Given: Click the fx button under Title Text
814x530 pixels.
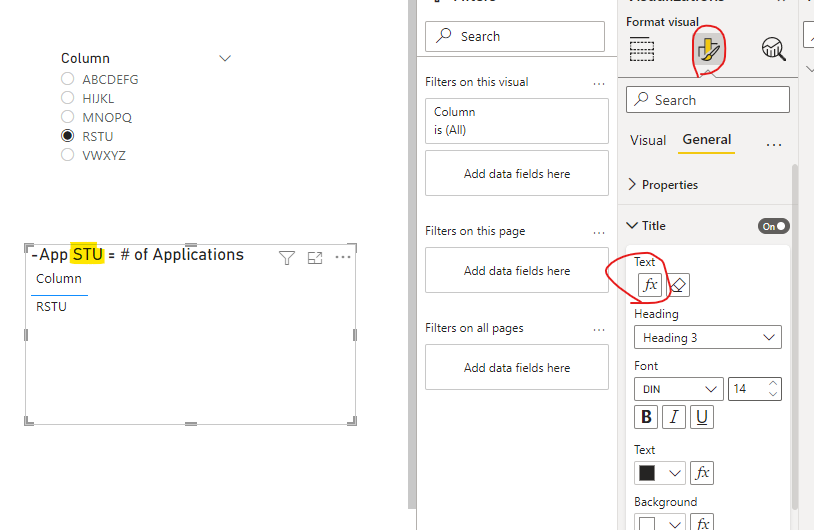Looking at the screenshot, I should (650, 284).
